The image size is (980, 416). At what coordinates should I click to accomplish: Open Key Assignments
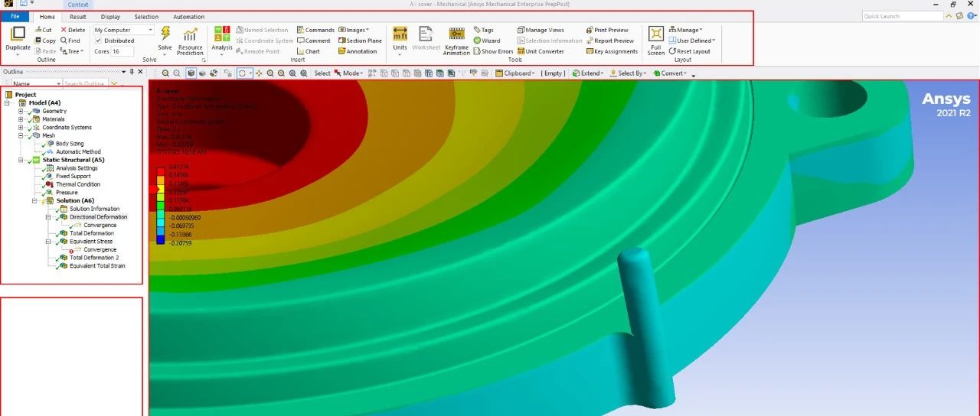click(612, 51)
